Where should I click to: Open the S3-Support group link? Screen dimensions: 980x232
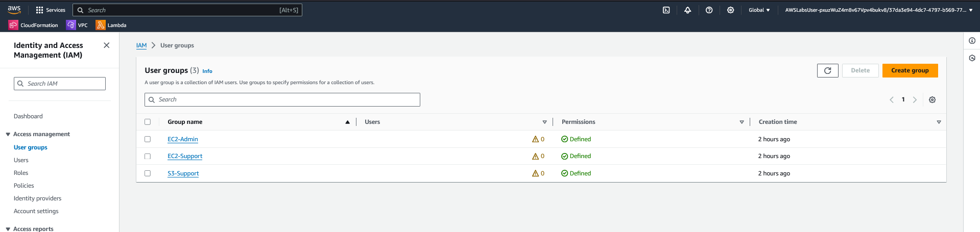point(183,173)
